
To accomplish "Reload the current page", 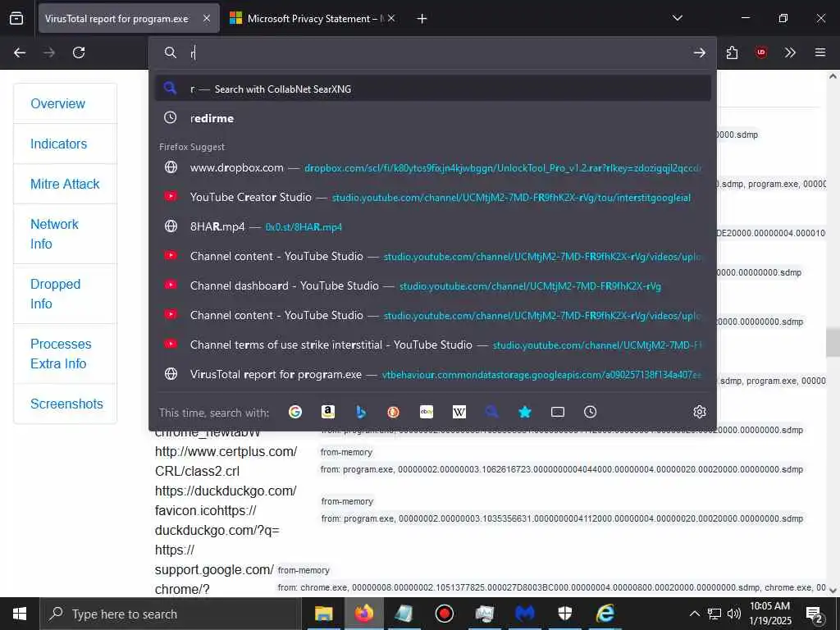I will pyautogui.click(x=79, y=52).
